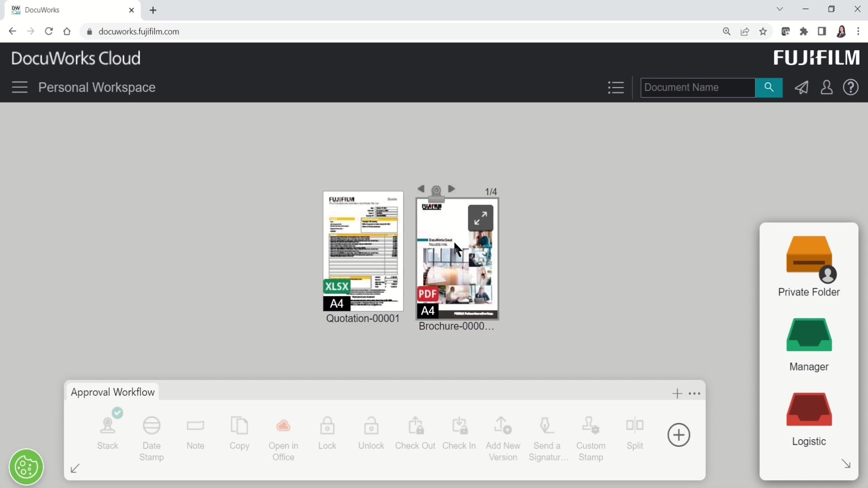This screenshot has height=488, width=868.
Task: Select Add New Version tool
Action: 503,439
